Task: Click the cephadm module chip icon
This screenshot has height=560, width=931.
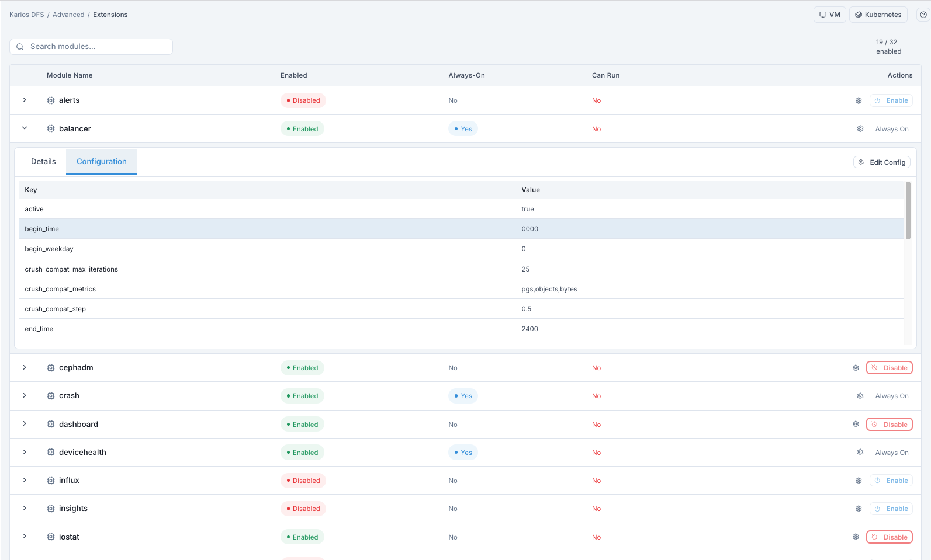Action: pos(51,368)
